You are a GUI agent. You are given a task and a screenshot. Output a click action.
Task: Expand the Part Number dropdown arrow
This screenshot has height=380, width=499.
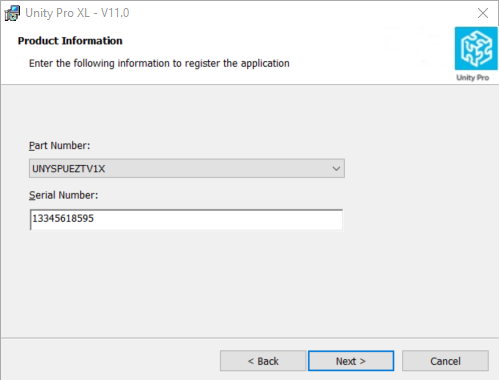[x=336, y=169]
